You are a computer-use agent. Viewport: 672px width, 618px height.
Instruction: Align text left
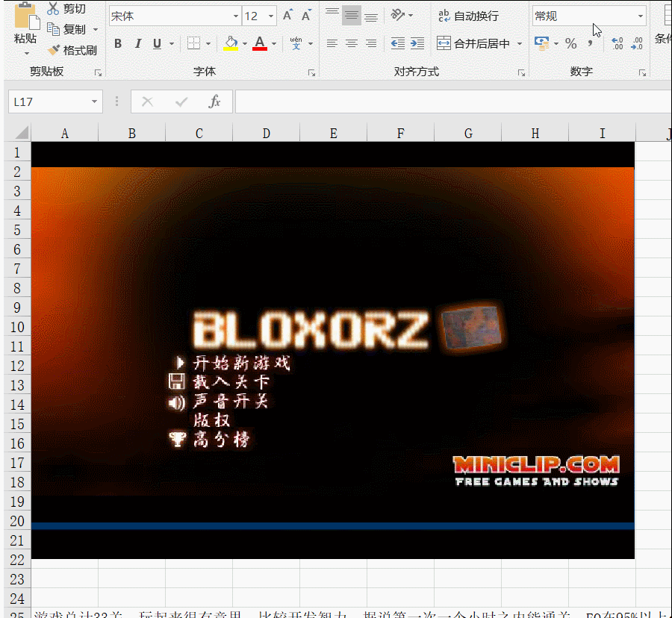point(332,43)
